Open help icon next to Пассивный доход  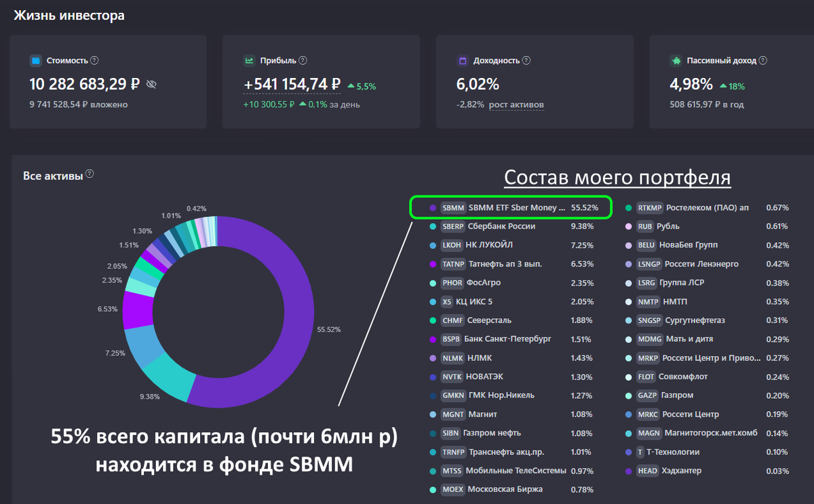[763, 60]
